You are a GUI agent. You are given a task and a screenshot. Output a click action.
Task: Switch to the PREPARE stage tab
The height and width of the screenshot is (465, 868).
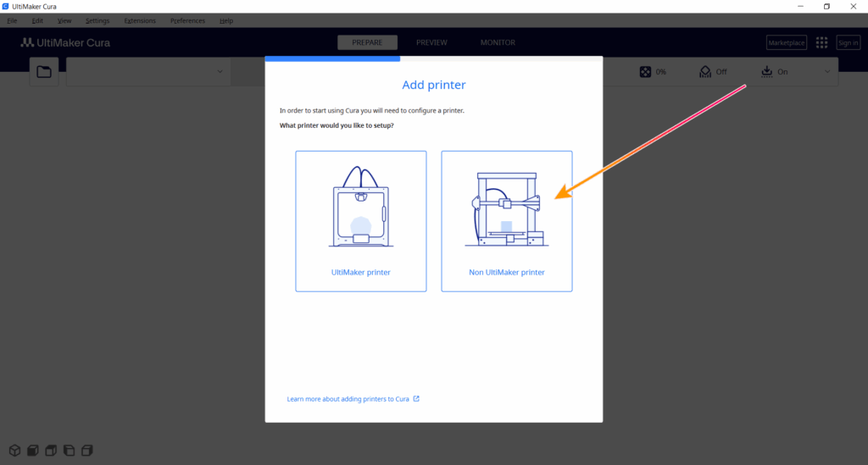[367, 42]
